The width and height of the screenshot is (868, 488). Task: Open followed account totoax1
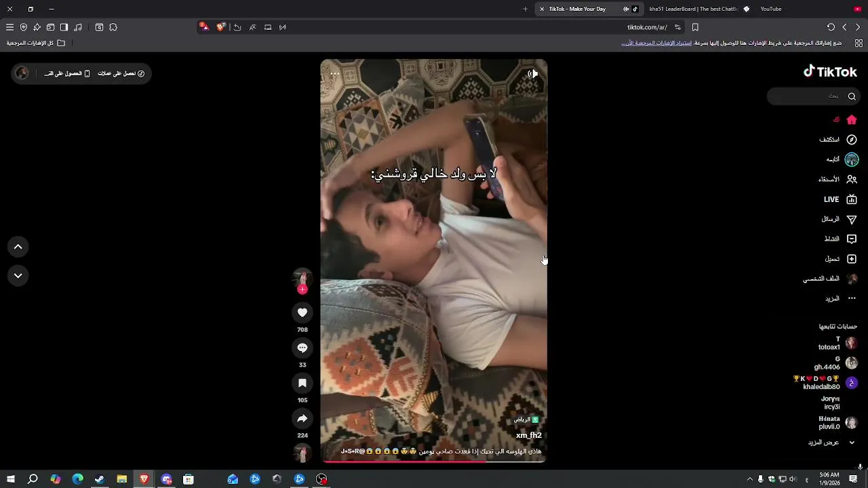tap(837, 343)
